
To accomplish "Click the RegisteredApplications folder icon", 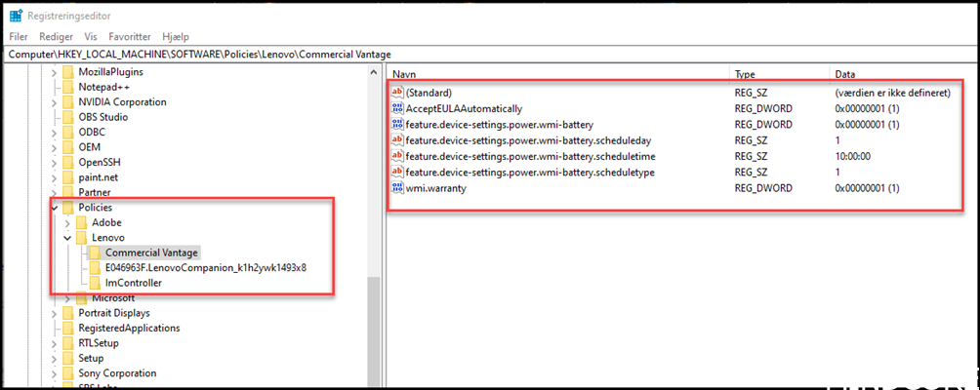I will pos(67,328).
